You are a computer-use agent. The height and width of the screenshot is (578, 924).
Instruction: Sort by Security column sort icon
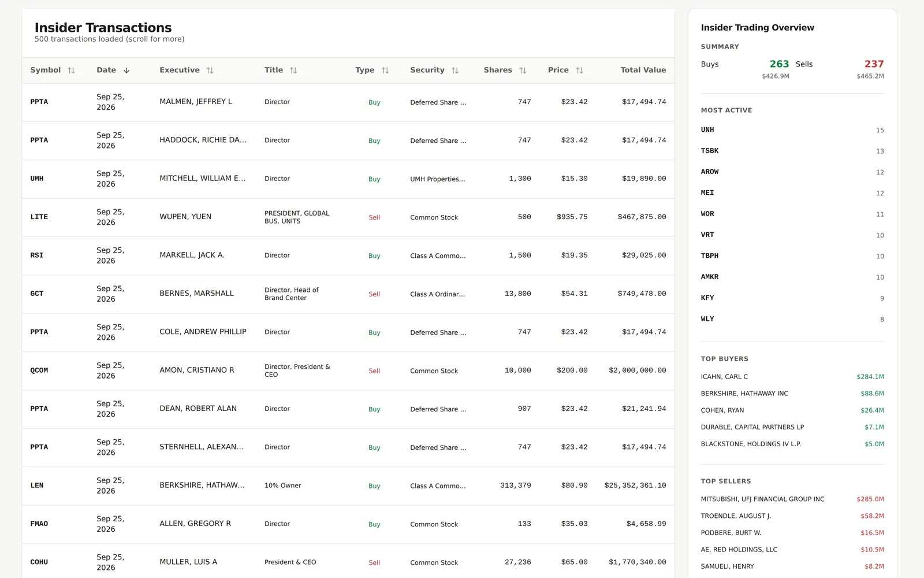[x=455, y=71]
